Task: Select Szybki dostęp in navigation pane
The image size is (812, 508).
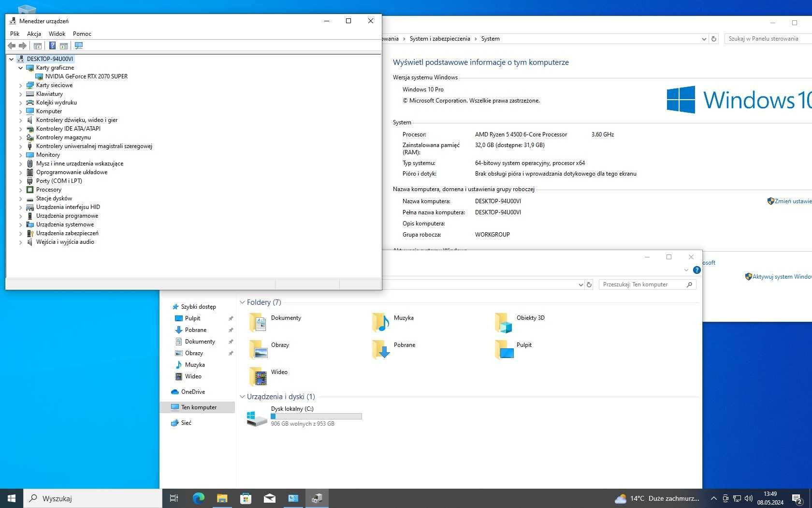Action: coord(198,307)
